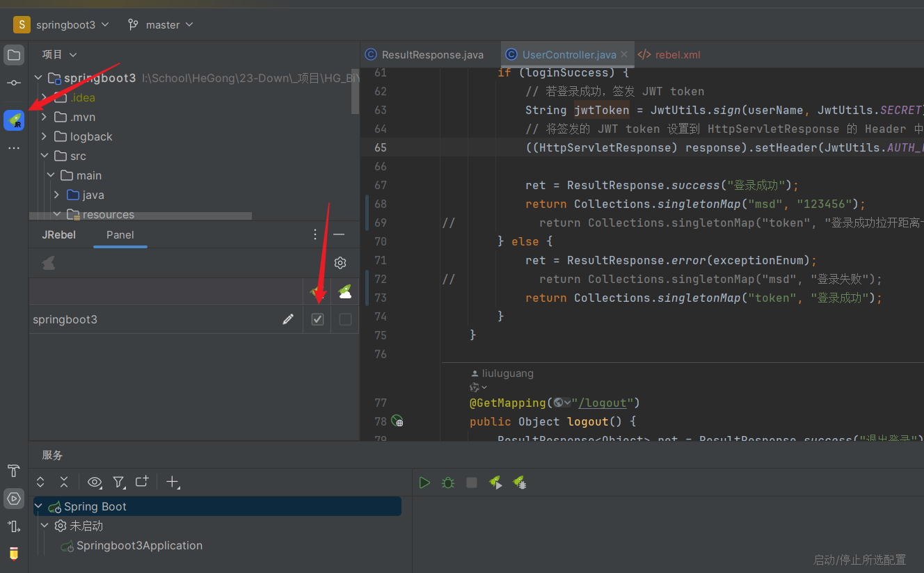Image resolution: width=924 pixels, height=573 pixels.
Task: Collapse all services in the Services toolbar
Action: pos(64,482)
